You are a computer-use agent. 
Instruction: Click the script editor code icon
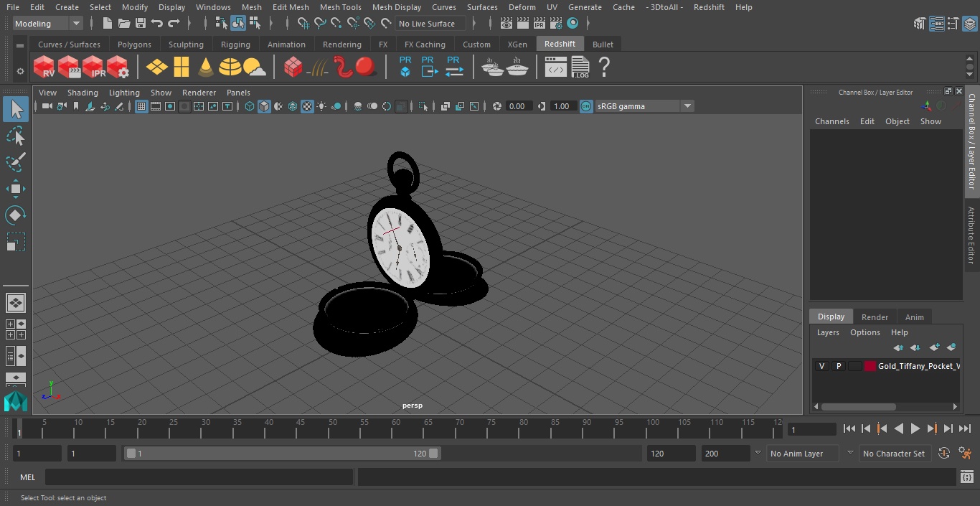point(556,67)
